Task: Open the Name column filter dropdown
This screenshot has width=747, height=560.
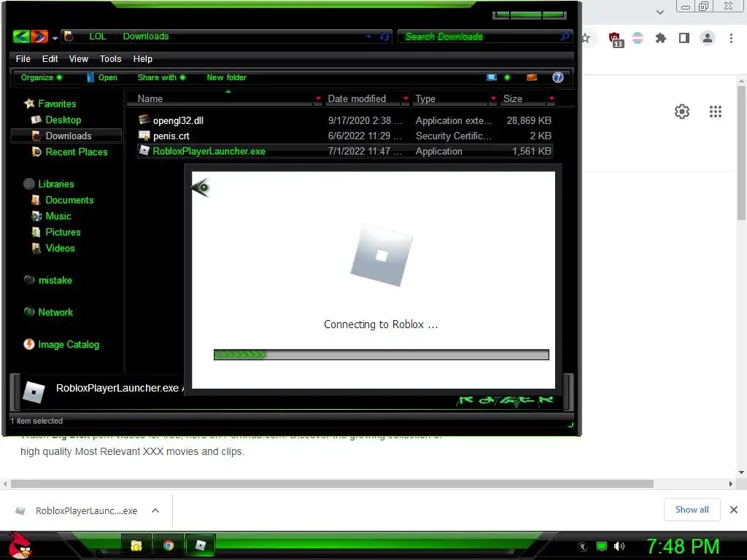Action: [x=318, y=98]
